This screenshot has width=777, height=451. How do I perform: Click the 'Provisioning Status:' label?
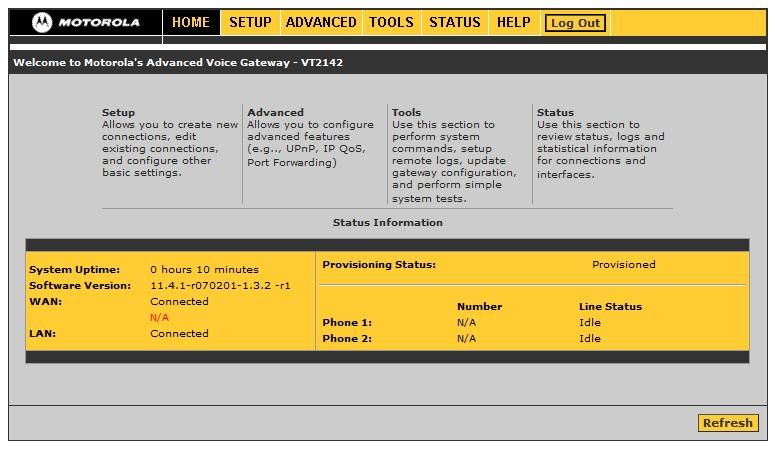point(379,265)
